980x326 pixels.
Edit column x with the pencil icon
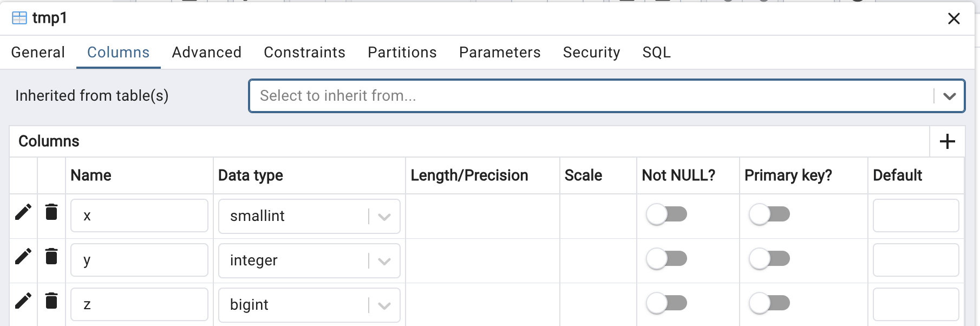coord(23,212)
